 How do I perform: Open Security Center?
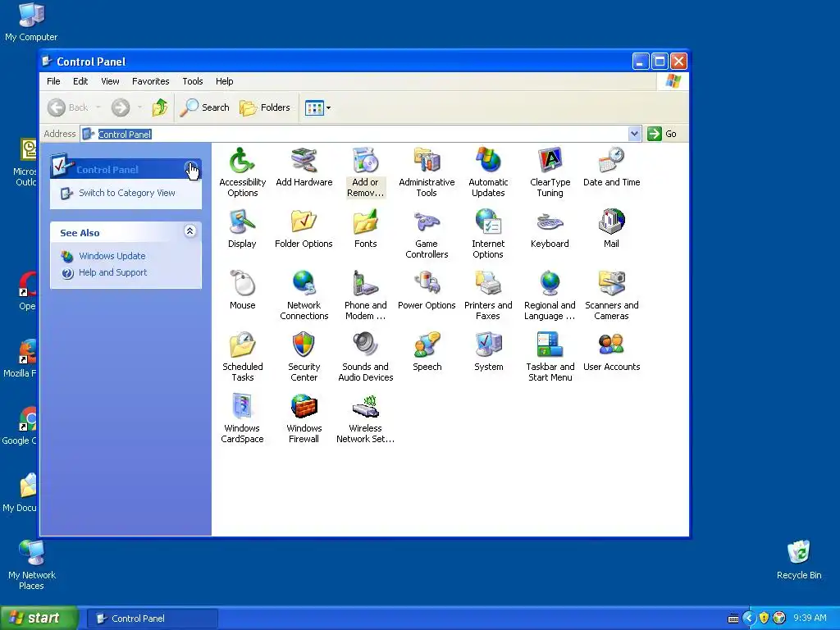coord(304,357)
